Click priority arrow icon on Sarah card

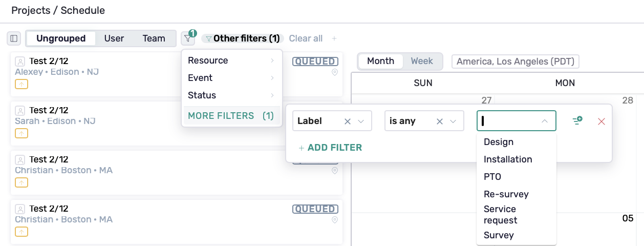click(x=22, y=133)
